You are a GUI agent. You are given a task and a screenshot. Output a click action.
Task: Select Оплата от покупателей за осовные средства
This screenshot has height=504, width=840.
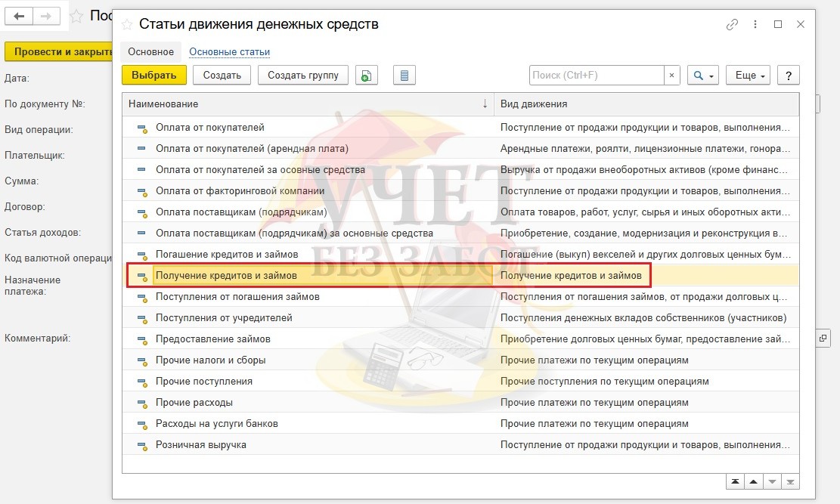[460, 170]
